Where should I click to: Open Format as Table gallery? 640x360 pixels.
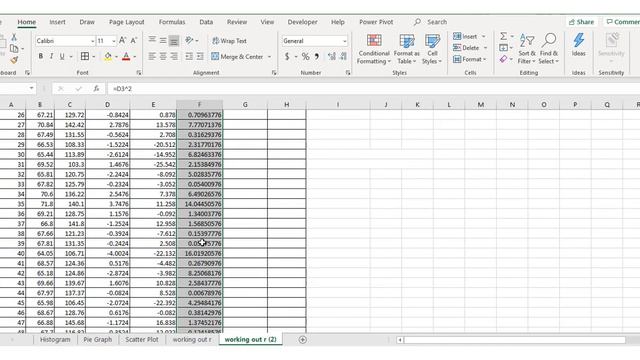pos(407,49)
